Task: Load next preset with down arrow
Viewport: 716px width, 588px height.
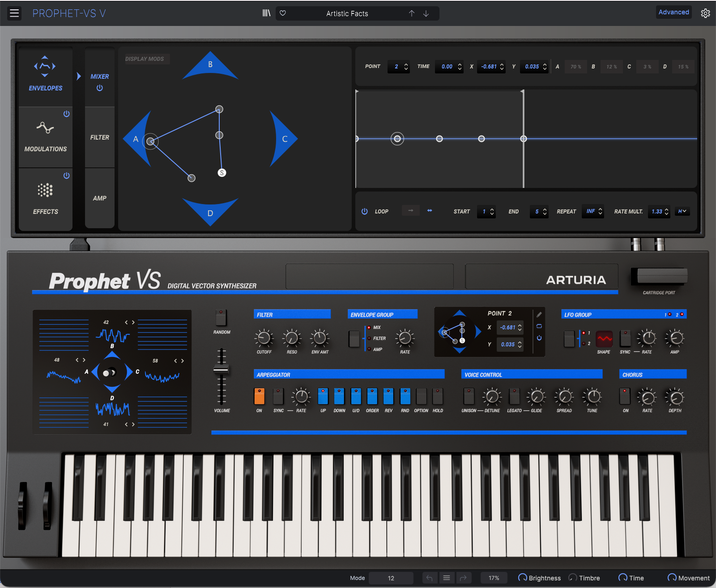Action: (x=426, y=13)
